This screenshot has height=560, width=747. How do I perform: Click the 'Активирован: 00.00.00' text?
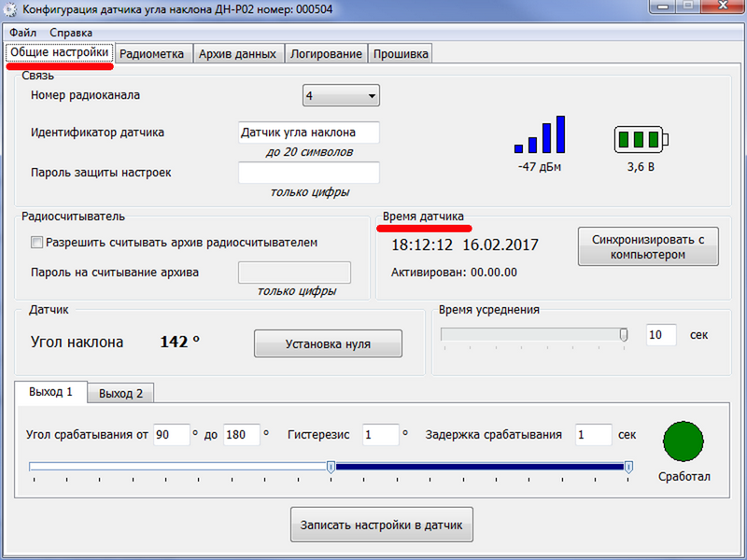[454, 273]
